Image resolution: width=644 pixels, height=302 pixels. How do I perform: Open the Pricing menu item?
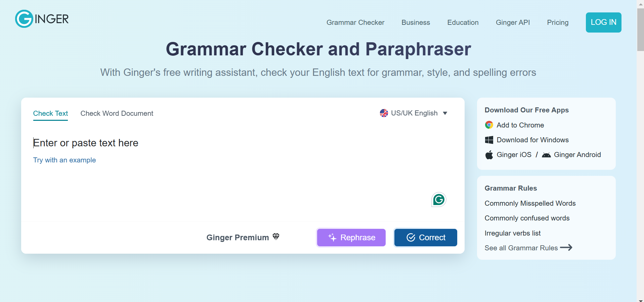(x=557, y=22)
